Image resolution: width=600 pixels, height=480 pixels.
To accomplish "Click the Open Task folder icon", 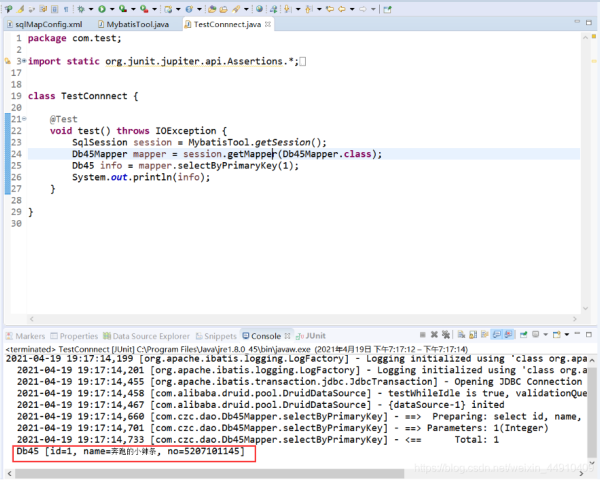I will tap(223, 9).
